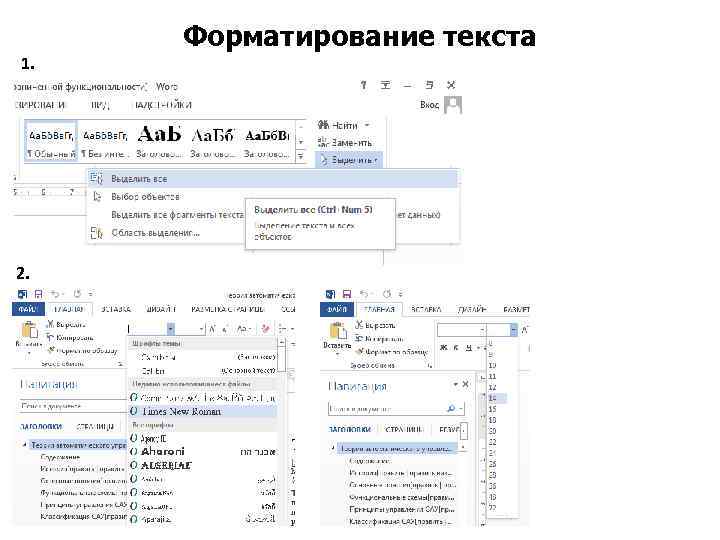Switch to ЗАГОЛОВКИ tab in left navigation pane

pyautogui.click(x=40, y=426)
